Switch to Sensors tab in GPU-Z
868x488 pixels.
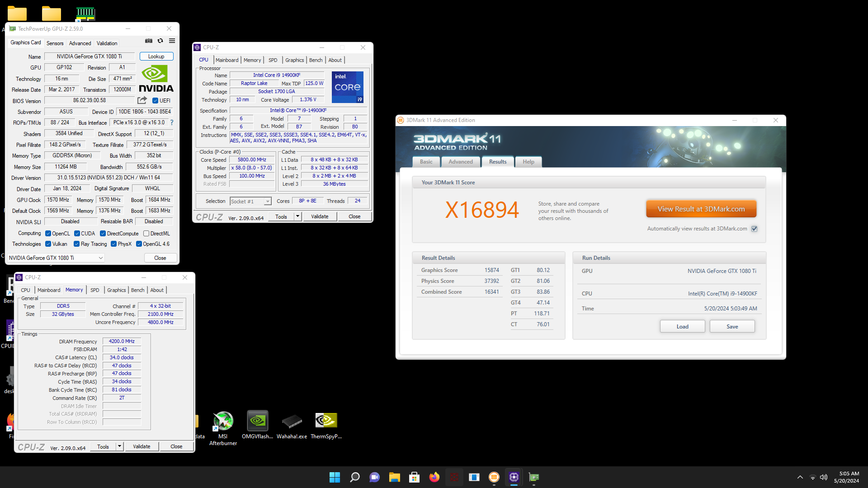(x=55, y=43)
